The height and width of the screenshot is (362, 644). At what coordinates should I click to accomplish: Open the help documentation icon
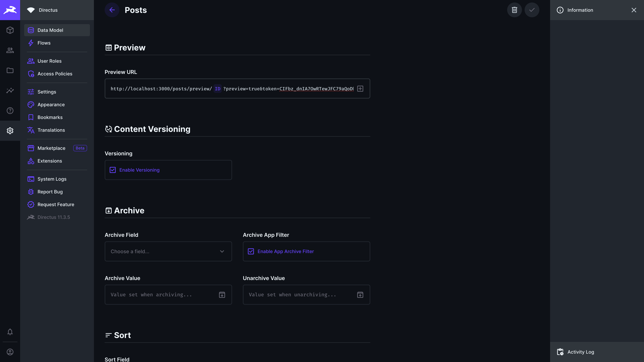point(10,110)
